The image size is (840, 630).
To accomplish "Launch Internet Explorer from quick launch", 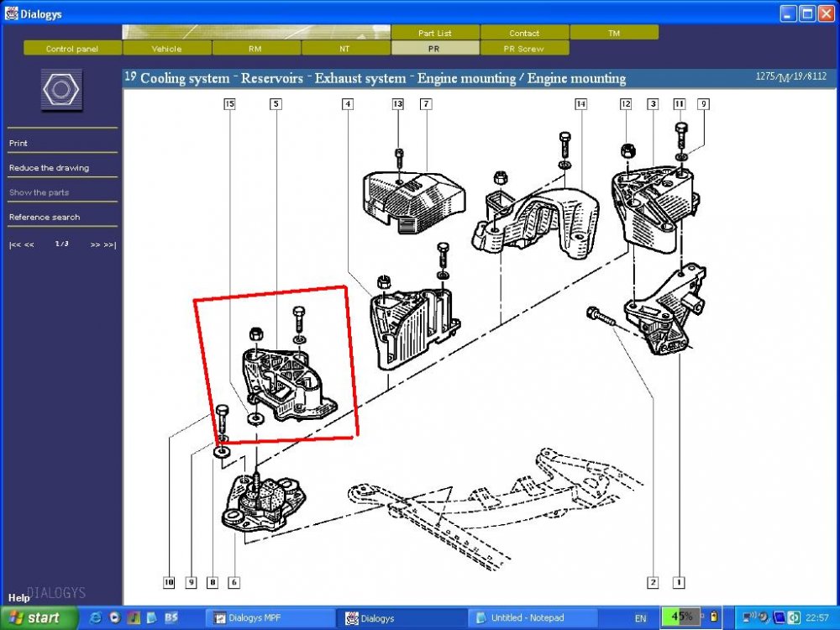I will point(96,617).
